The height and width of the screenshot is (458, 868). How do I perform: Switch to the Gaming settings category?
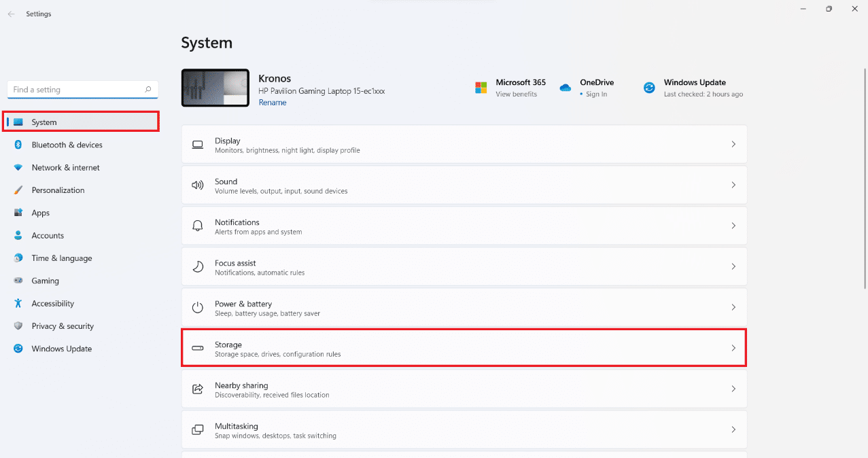click(45, 281)
